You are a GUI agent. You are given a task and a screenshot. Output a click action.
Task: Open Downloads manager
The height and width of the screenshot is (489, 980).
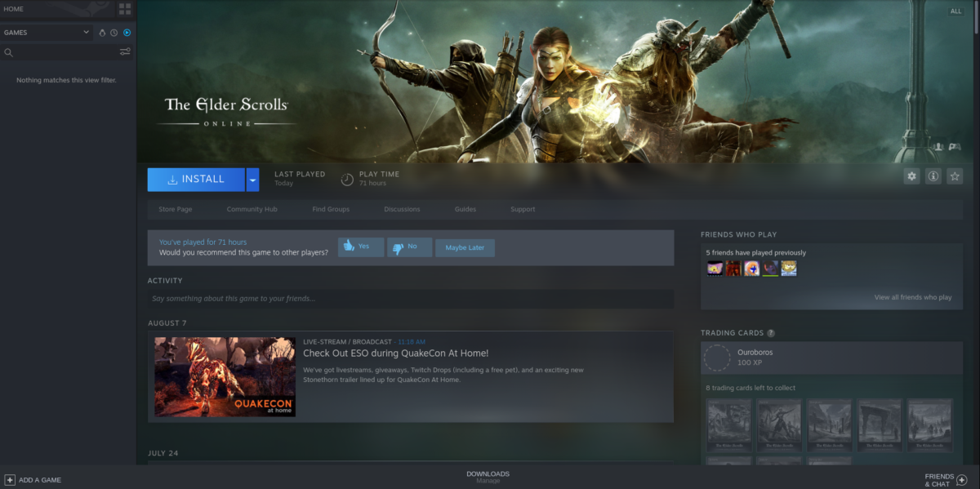coord(488,477)
